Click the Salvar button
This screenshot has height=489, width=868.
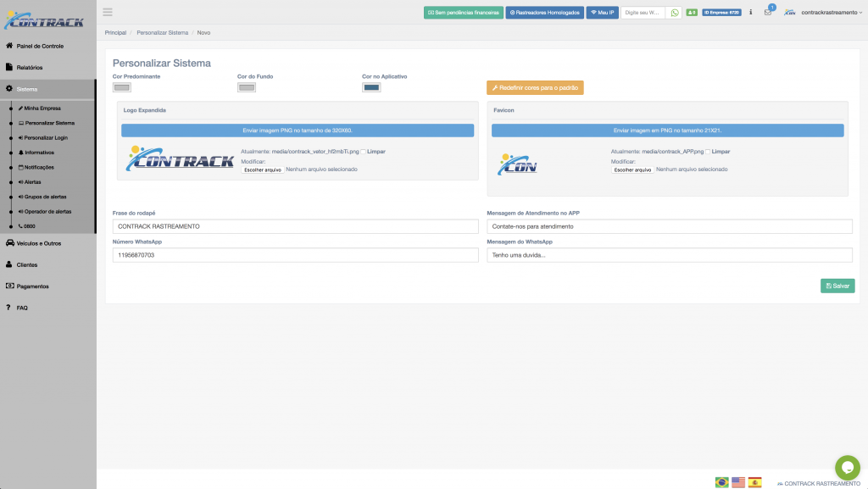coord(837,286)
